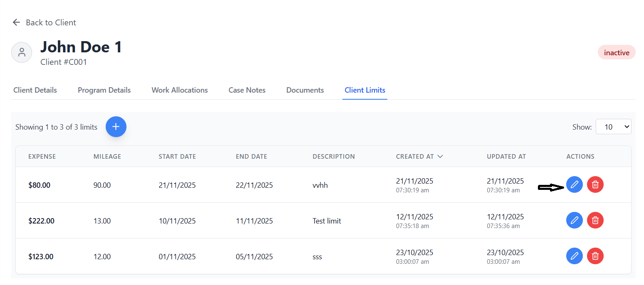Screen dimensions: 644x285
Task: Sort by Created At column
Action: (x=419, y=157)
